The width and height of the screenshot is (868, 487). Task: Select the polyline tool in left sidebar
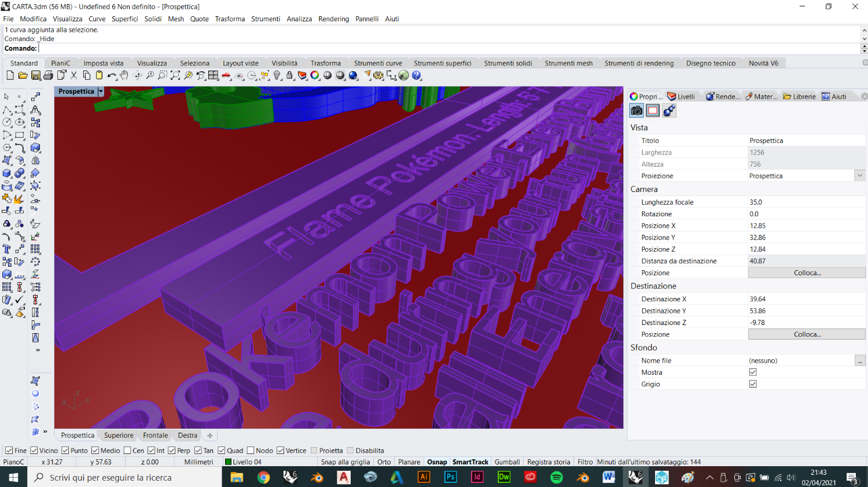tap(7, 109)
